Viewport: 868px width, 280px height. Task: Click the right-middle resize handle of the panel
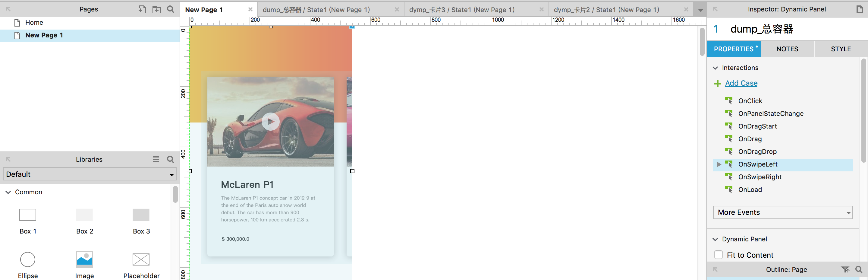(352, 171)
